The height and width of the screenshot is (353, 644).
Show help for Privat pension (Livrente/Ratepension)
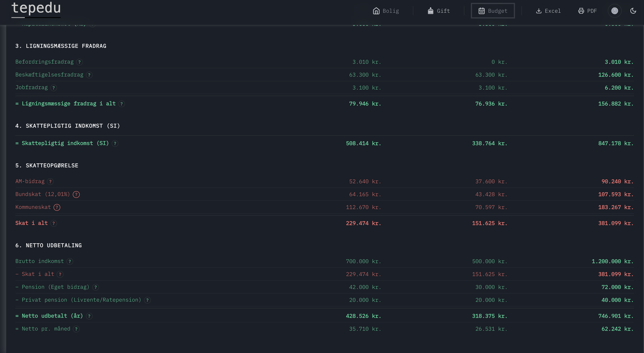click(x=148, y=300)
